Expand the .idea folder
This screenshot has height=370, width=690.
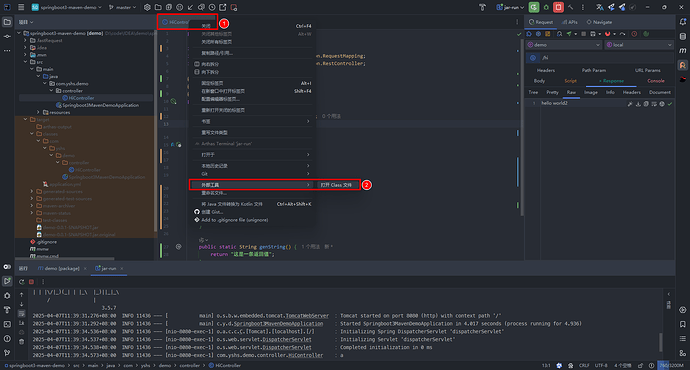[25, 48]
